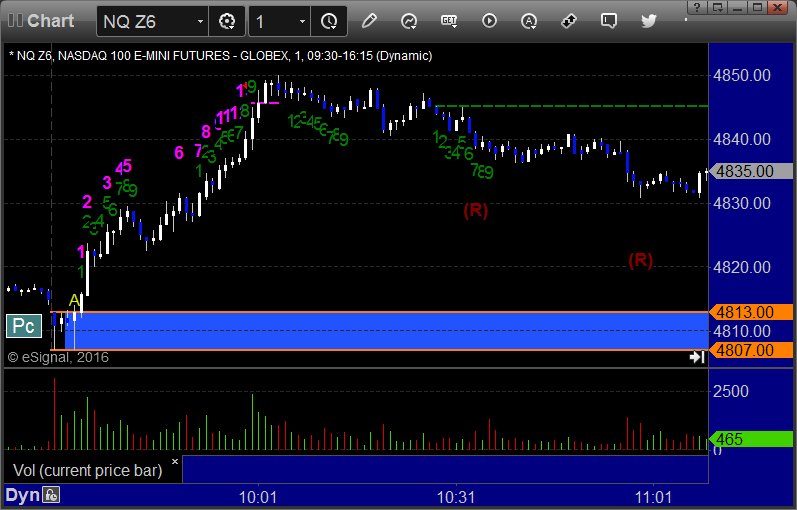The width and height of the screenshot is (797, 510).
Task: Select the 4807.00 orange price label
Action: pyautogui.click(x=751, y=350)
